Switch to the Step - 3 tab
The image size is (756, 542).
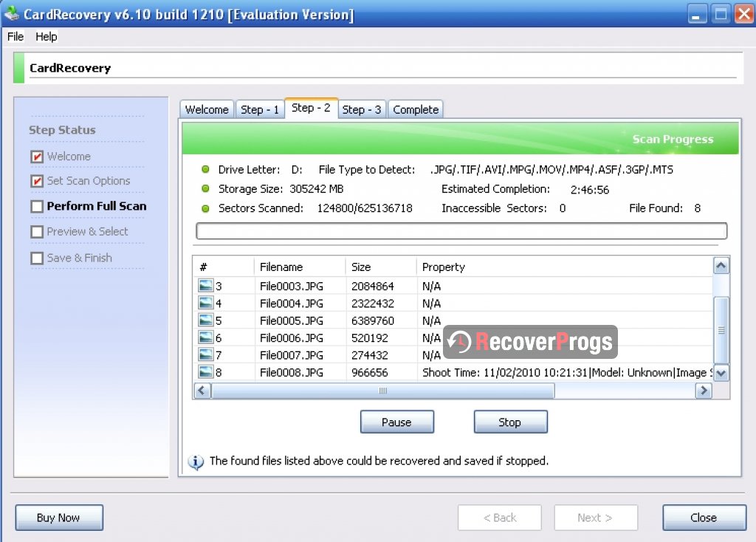click(x=362, y=109)
